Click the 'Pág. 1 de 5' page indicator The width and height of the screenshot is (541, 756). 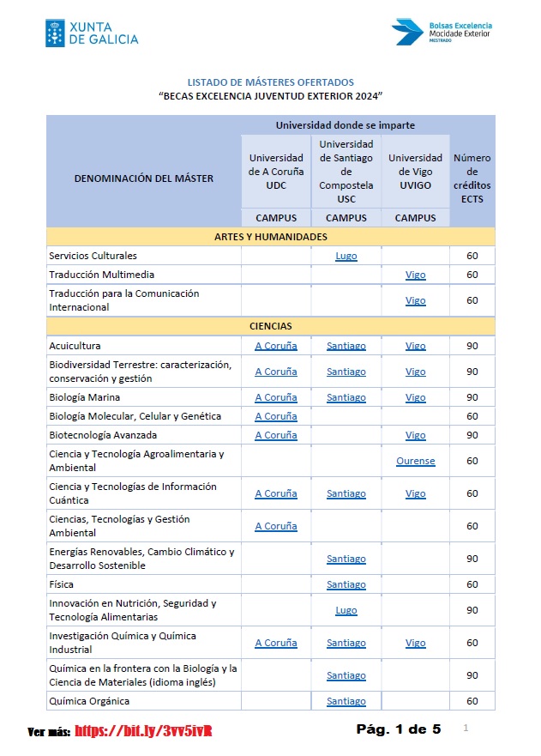(x=399, y=729)
